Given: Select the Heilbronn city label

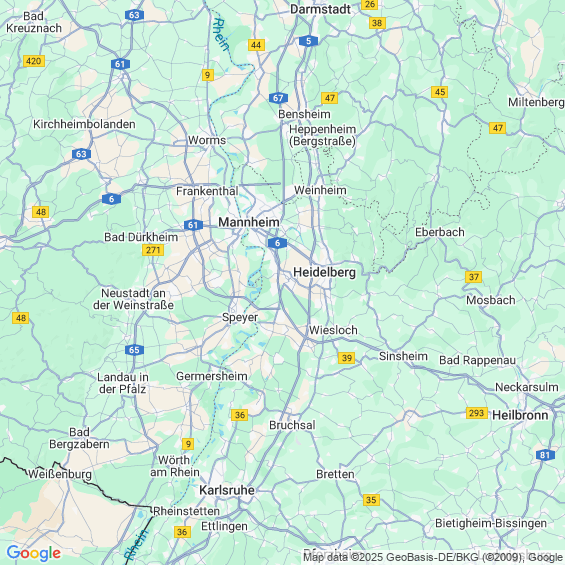Looking at the screenshot, I should 520,415.
